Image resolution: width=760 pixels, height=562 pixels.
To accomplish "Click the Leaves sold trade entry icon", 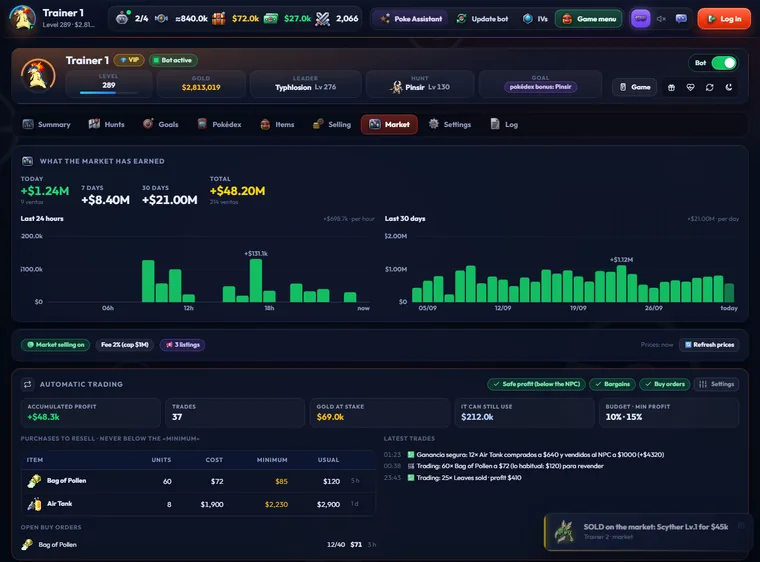I will (x=411, y=478).
